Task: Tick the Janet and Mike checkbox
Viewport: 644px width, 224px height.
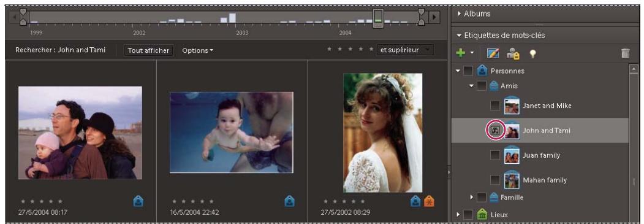Action: tap(496, 106)
